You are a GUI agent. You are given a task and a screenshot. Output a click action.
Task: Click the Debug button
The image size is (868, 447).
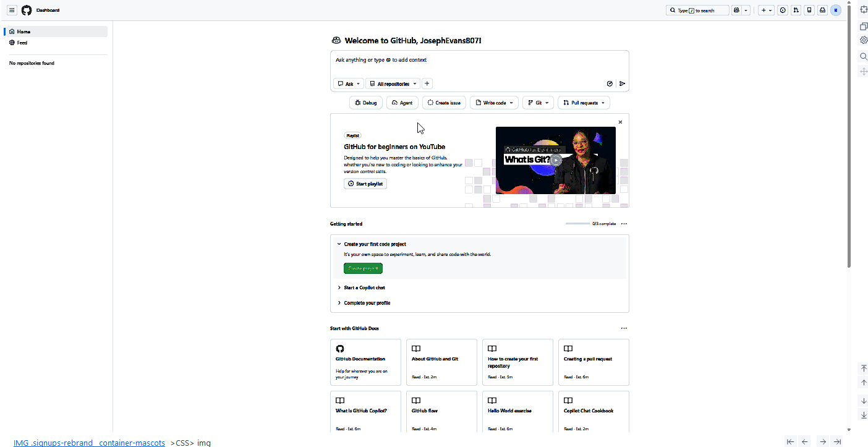pyautogui.click(x=366, y=103)
